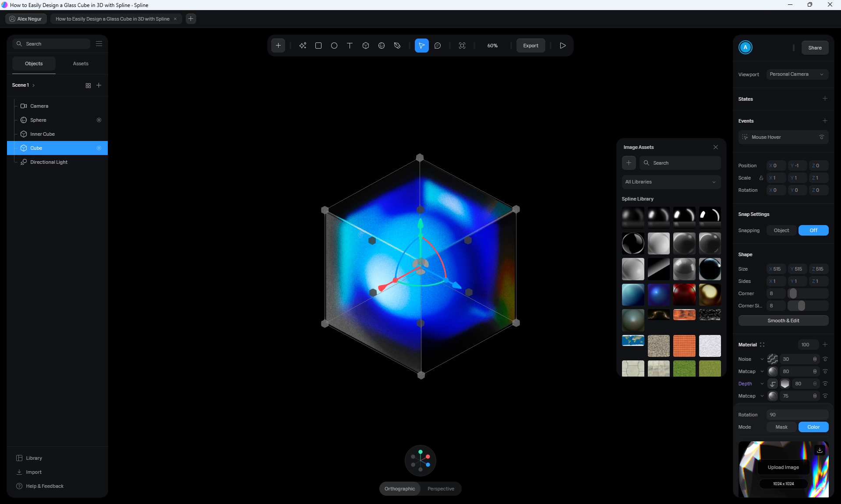Click the Export button

coord(530,46)
